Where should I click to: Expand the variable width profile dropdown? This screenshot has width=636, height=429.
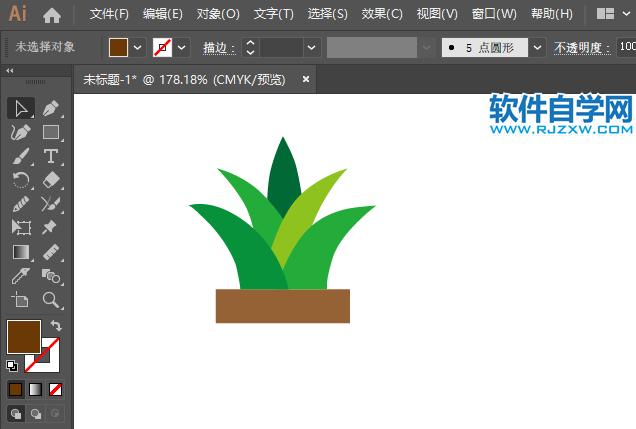coord(426,47)
